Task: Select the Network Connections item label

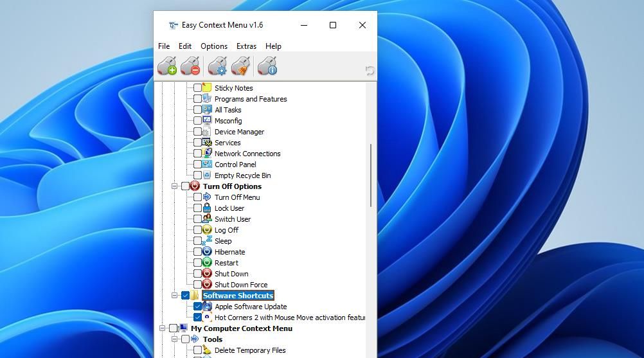Action: pos(247,154)
